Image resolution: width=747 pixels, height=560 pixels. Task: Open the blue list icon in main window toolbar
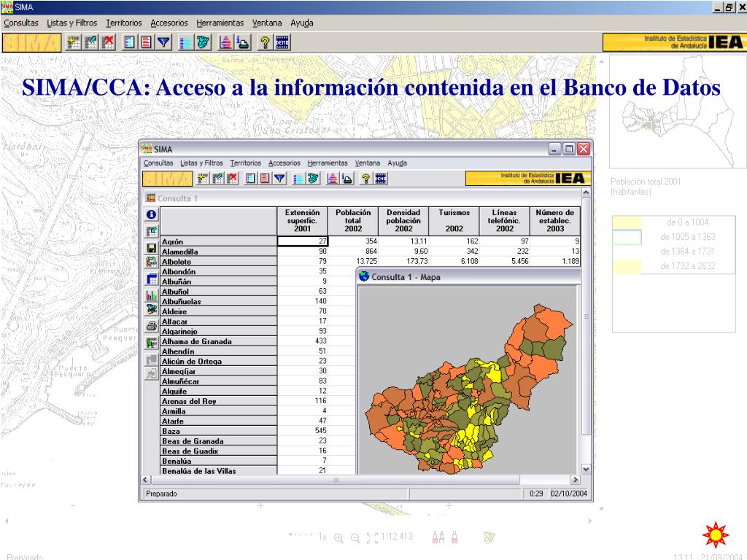(130, 43)
